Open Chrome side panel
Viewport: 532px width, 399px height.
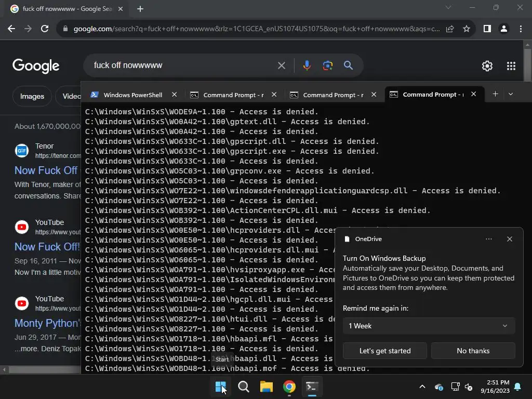[x=487, y=29]
